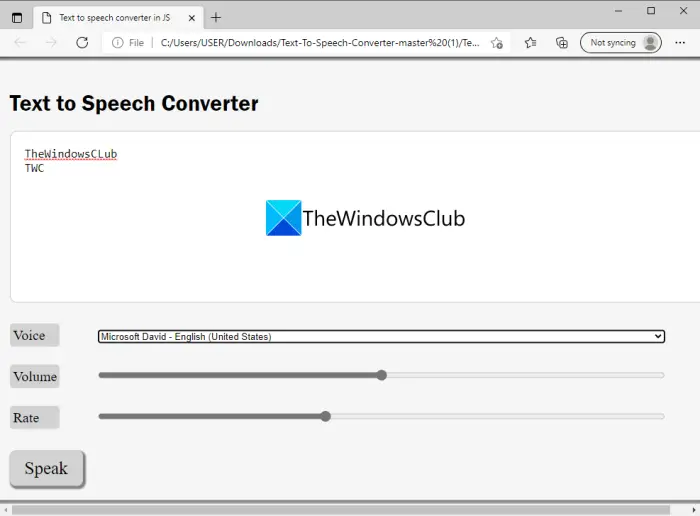The image size is (700, 516).
Task: Open the Favorites list
Action: 530,42
